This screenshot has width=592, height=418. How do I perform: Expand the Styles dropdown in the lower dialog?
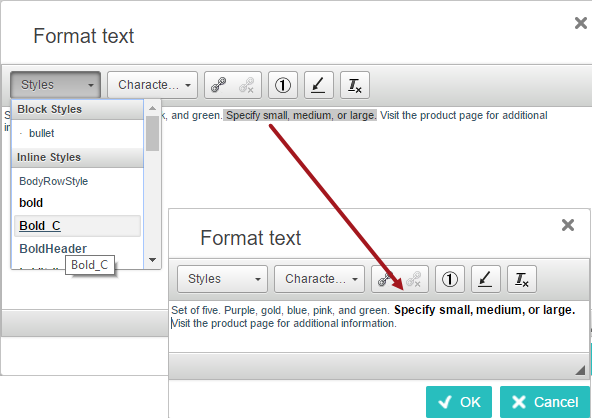[222, 279]
